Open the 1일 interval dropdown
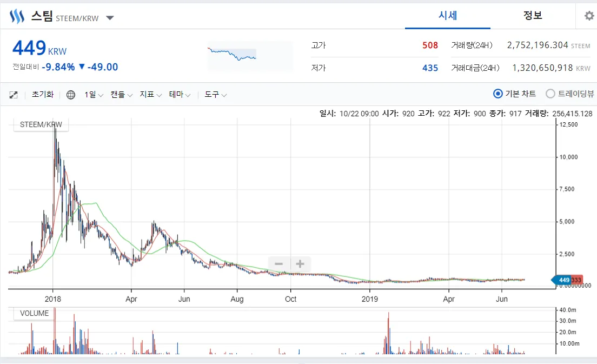Viewport: 597px width, 364px height. 94,95
